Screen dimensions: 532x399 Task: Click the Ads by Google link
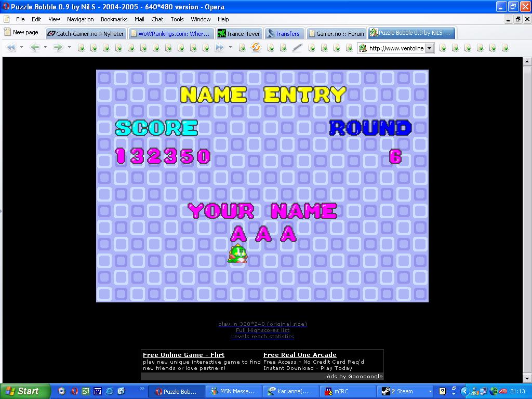pyautogui.click(x=354, y=376)
